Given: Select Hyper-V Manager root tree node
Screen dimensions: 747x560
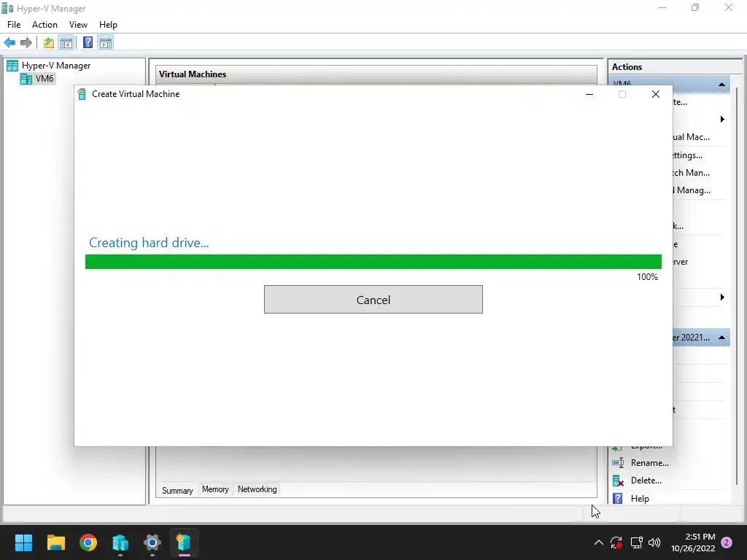Looking at the screenshot, I should pyautogui.click(x=55, y=66).
